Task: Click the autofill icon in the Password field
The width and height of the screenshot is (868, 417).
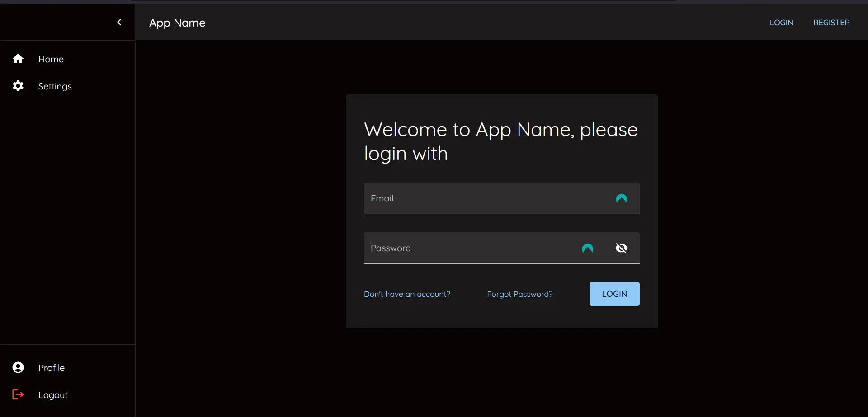Action: coord(588,248)
